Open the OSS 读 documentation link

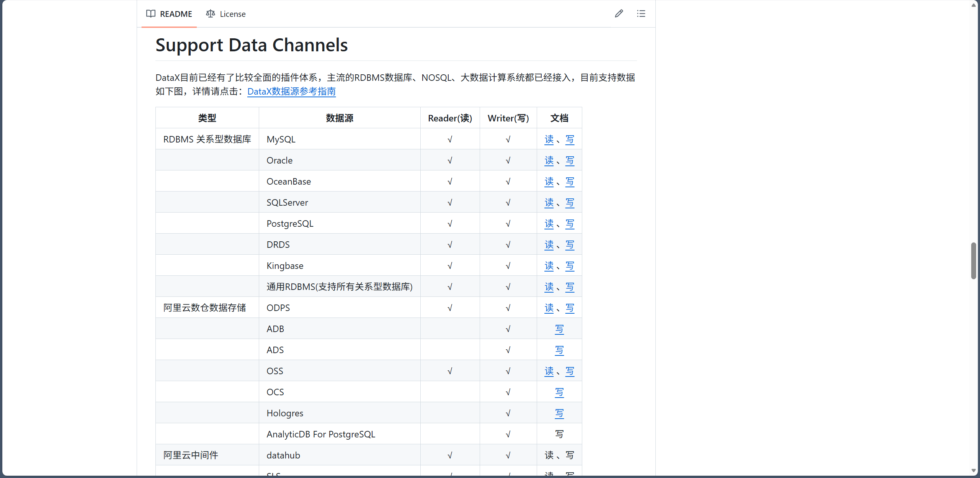(549, 371)
